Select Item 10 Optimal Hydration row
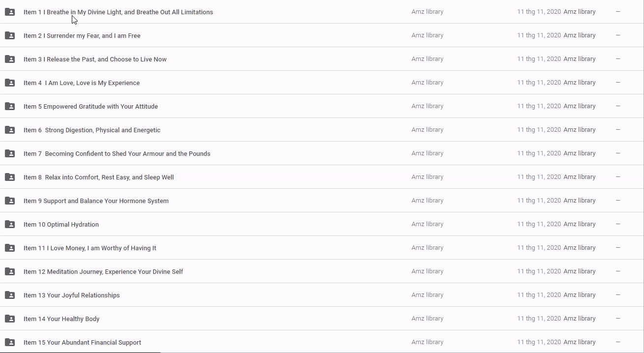Viewport: 644px width, 353px height. click(x=61, y=225)
